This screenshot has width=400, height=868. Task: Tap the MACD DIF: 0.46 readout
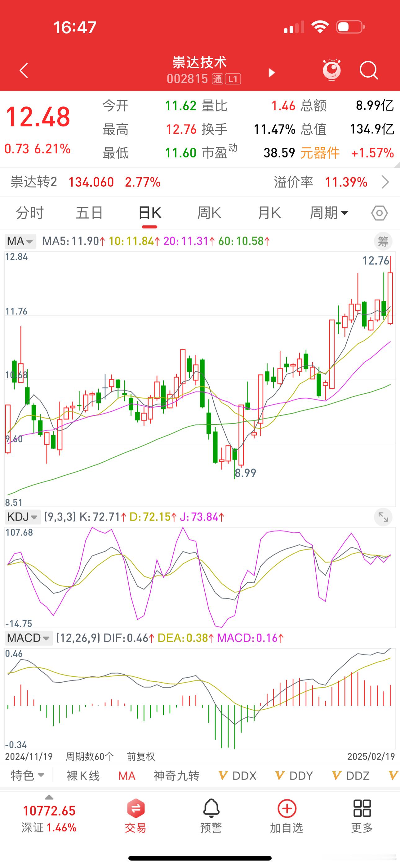[x=129, y=638]
